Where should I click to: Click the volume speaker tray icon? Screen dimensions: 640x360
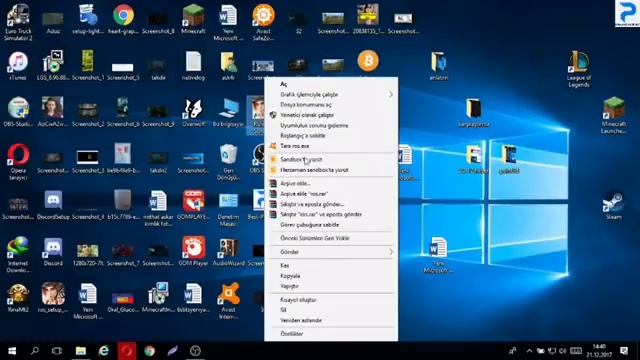(x=563, y=351)
